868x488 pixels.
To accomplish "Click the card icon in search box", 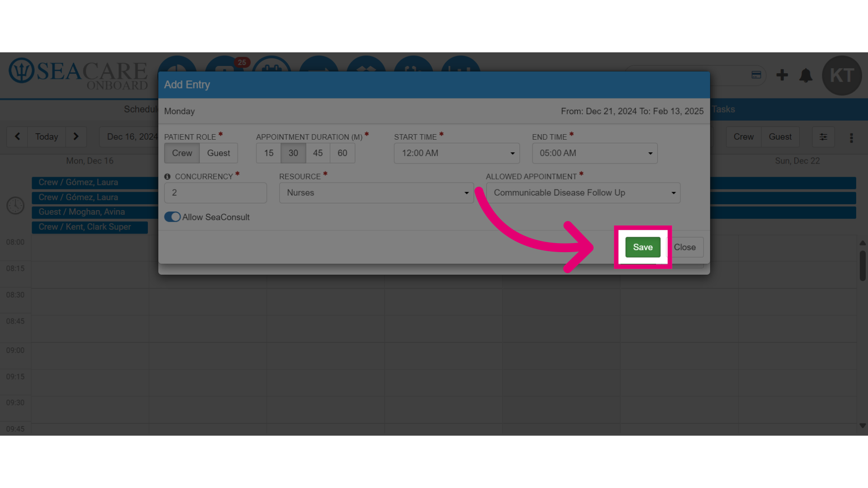I will (x=756, y=75).
